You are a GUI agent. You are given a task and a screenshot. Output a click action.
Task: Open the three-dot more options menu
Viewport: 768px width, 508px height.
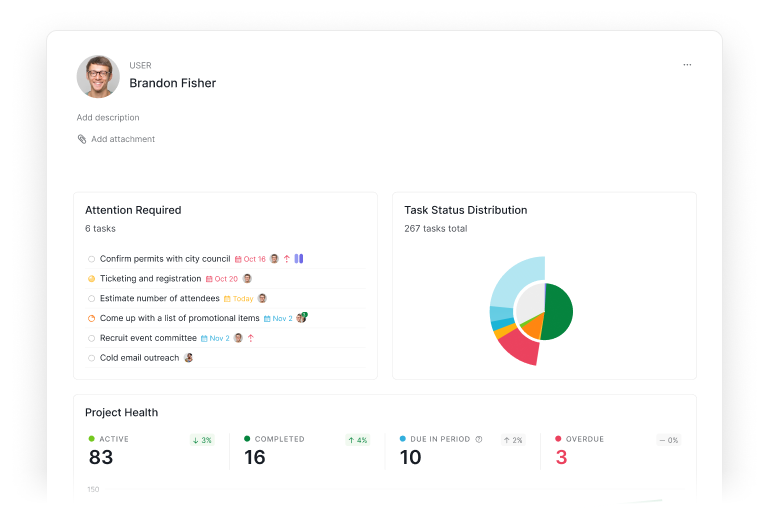tap(687, 65)
